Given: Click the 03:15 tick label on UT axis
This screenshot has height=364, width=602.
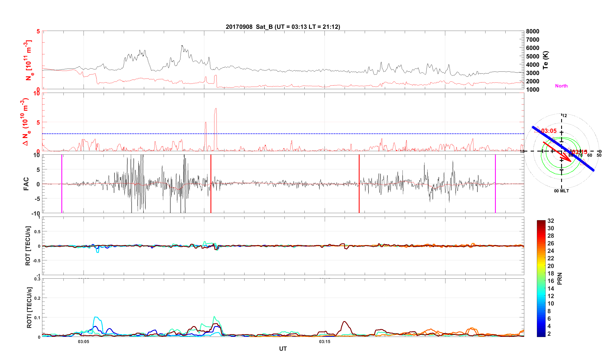Looking at the screenshot, I should (x=325, y=342).
